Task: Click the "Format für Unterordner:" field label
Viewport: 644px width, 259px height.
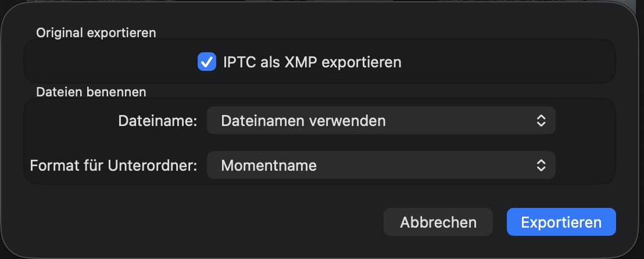Action: click(114, 165)
